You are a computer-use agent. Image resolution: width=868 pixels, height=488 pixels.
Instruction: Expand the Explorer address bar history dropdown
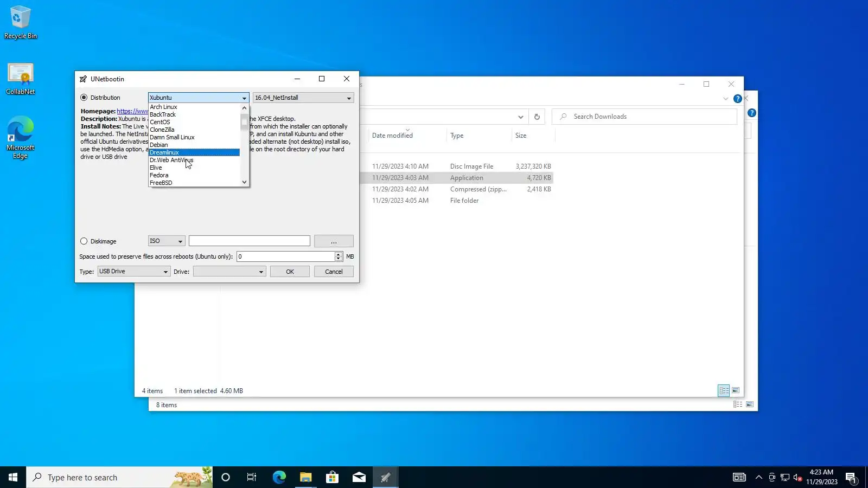coord(520,117)
